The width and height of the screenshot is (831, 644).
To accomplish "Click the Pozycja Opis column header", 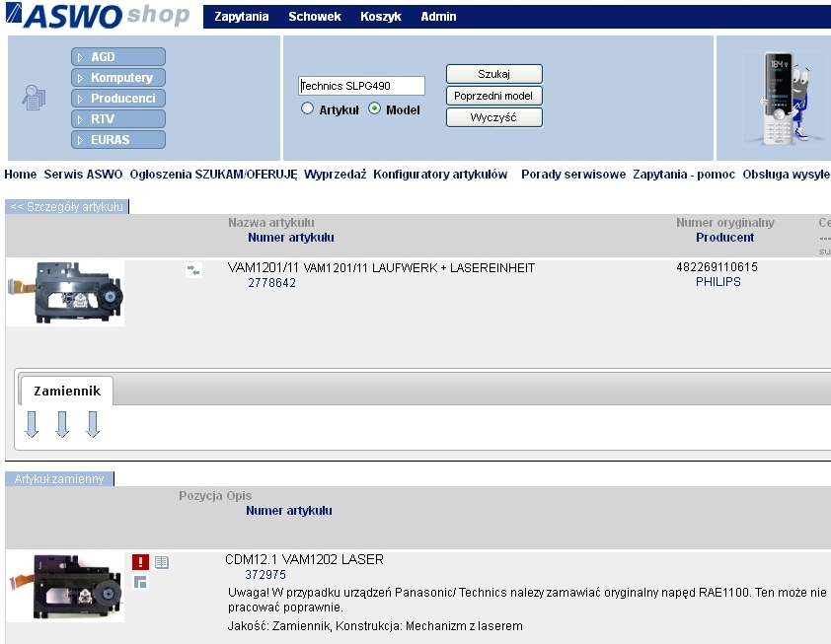I will [215, 496].
